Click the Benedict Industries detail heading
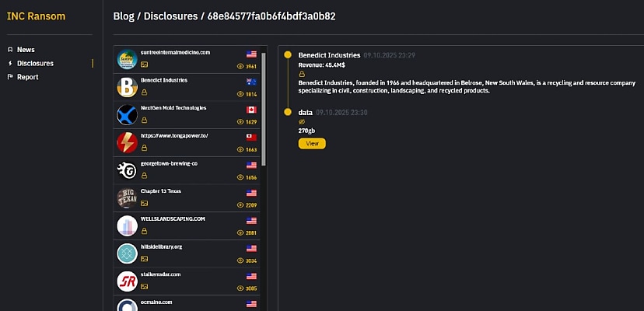The width and height of the screenshot is (644, 311). [x=330, y=55]
